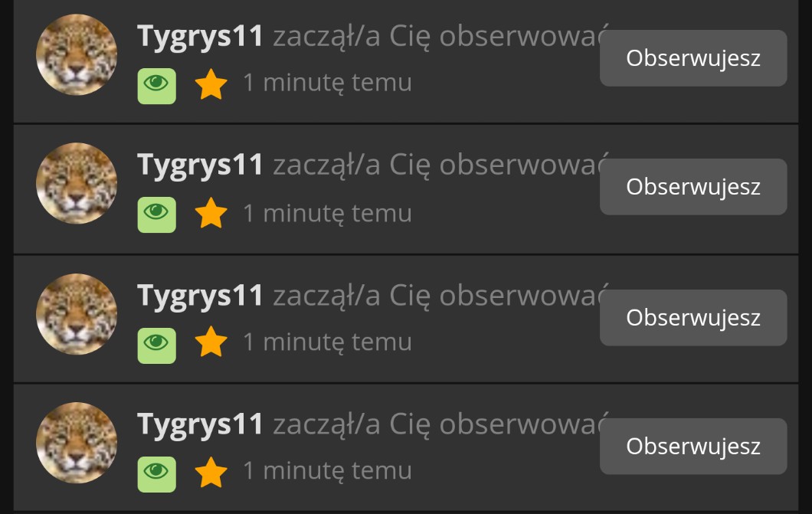Click green eye icon in first notification

(x=156, y=86)
